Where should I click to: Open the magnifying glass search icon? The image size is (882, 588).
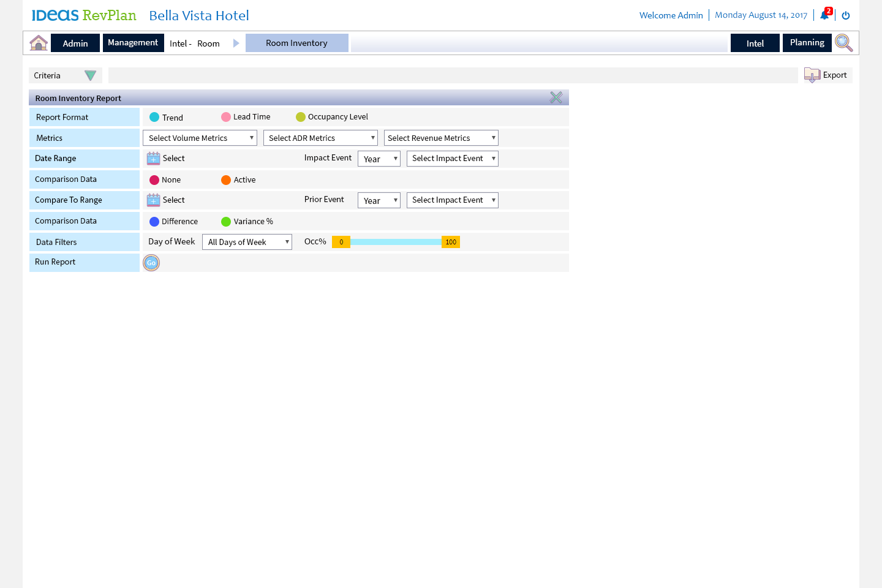click(x=843, y=43)
